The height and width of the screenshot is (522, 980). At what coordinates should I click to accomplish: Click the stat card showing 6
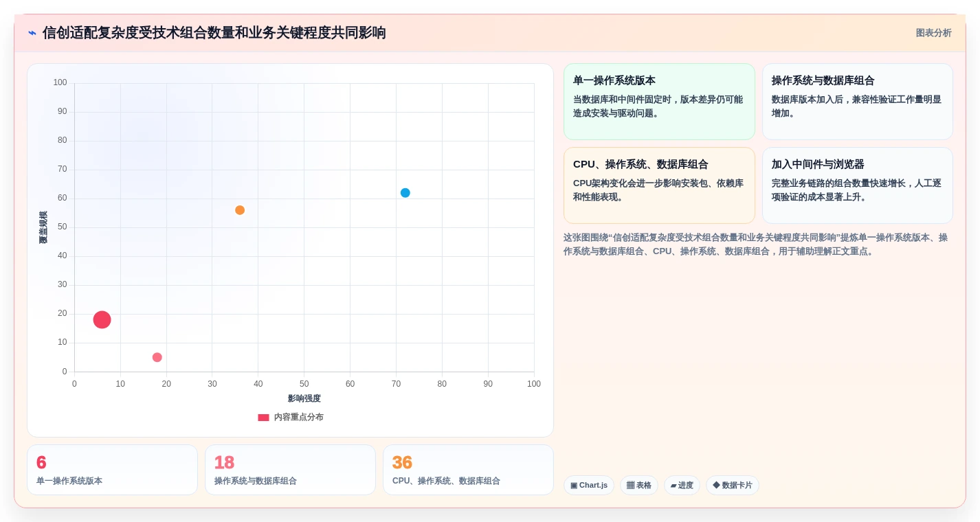pos(112,470)
